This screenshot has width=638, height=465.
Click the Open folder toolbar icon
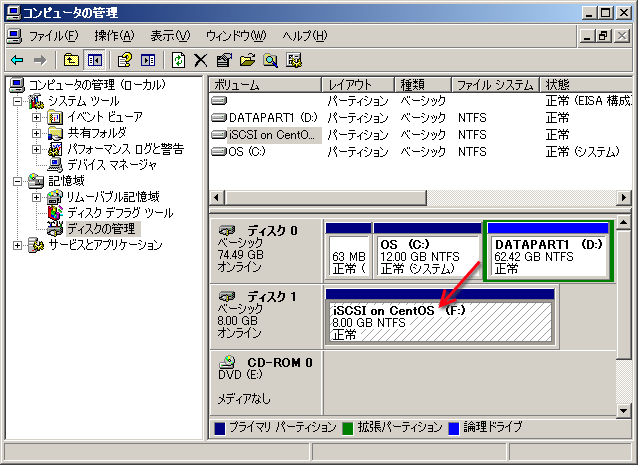click(x=247, y=61)
